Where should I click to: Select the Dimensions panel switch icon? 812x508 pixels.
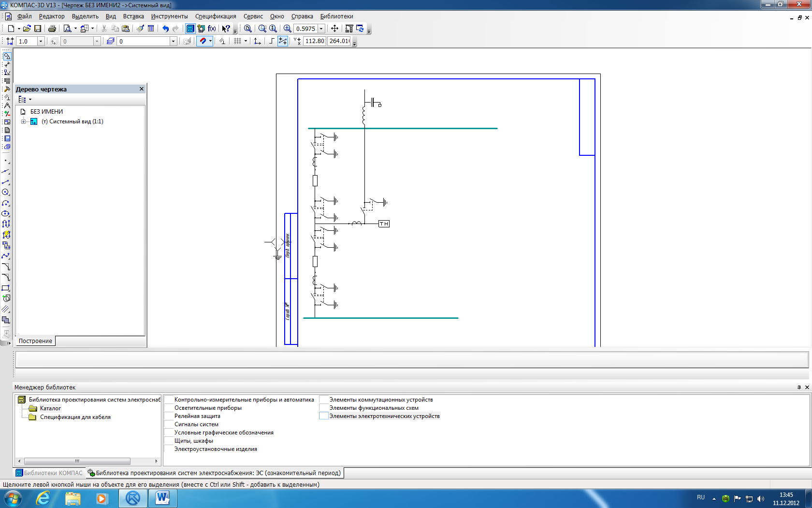point(7,64)
